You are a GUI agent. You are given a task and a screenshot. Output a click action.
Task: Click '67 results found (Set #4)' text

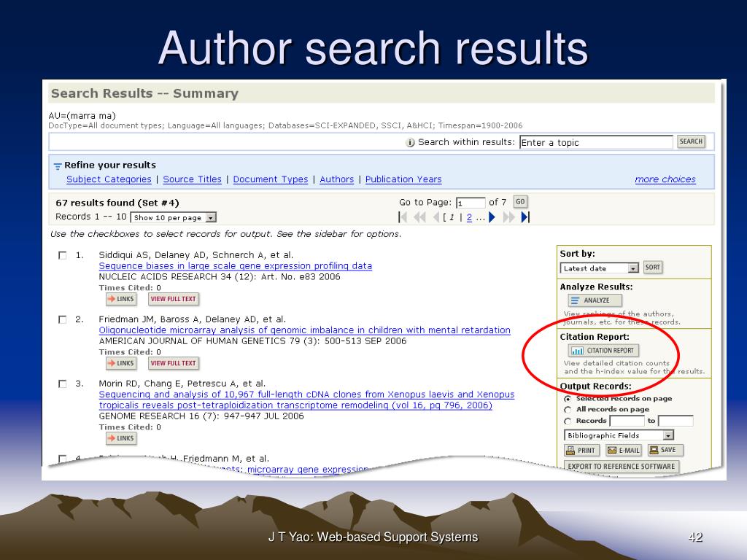click(117, 203)
